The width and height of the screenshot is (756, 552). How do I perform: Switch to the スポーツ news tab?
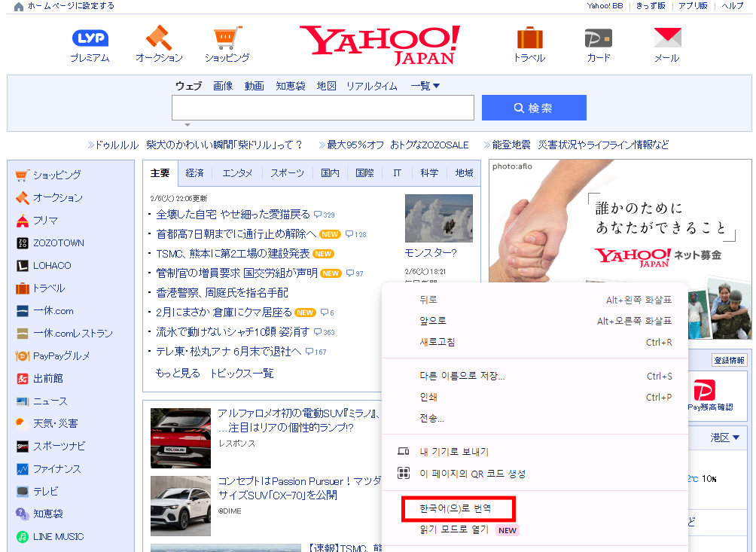click(288, 173)
